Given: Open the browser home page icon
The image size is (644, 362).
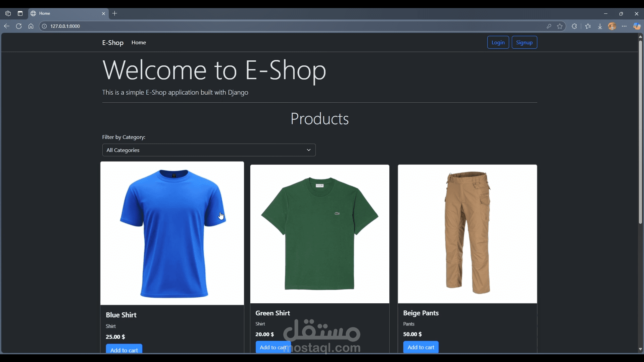Looking at the screenshot, I should [31, 26].
